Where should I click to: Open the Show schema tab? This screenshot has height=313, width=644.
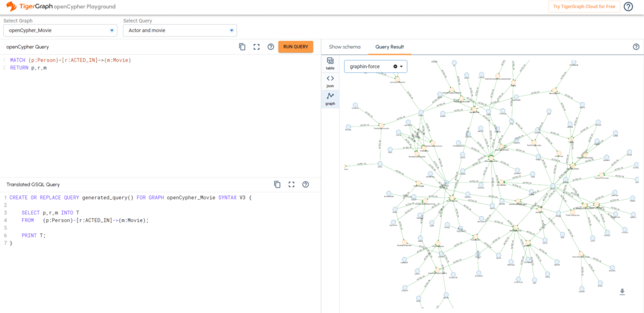(x=345, y=47)
